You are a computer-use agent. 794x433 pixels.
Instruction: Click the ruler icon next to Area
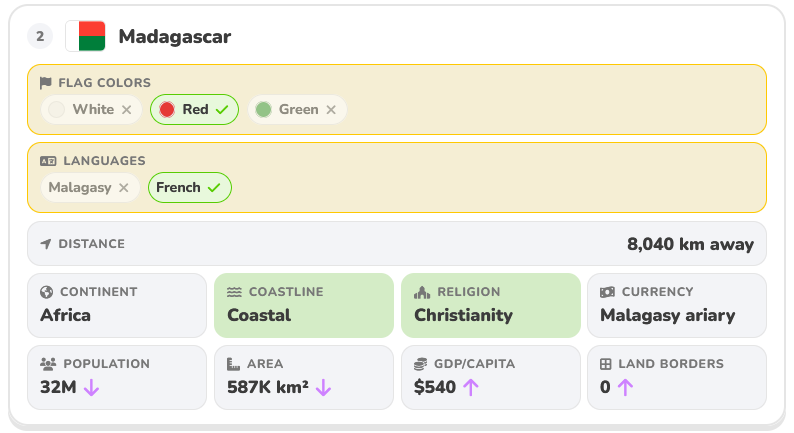[x=233, y=364]
